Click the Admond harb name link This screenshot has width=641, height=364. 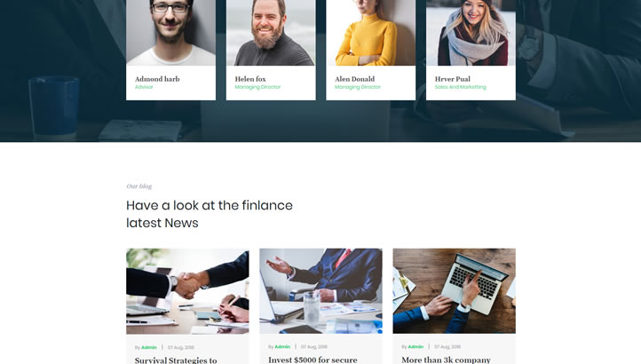tap(157, 79)
